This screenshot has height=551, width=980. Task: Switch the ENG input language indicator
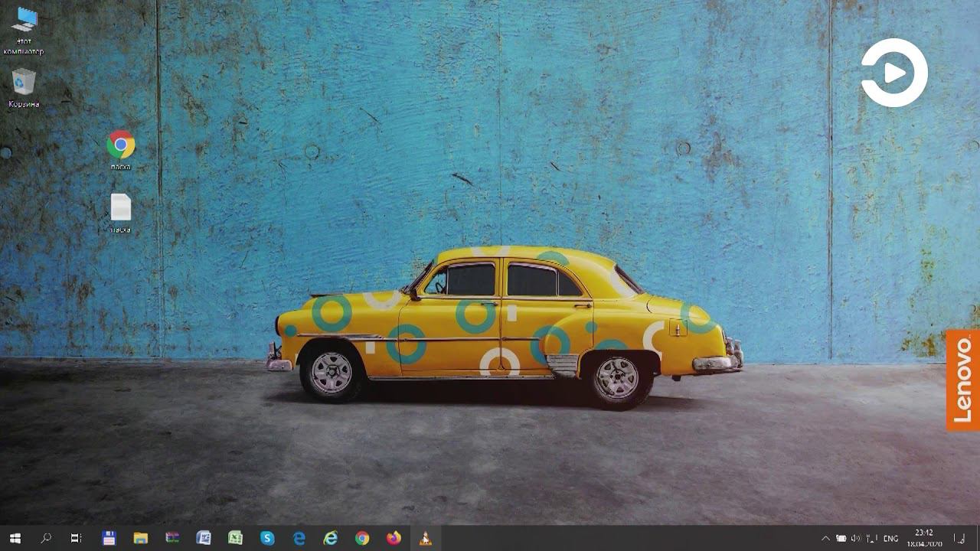tap(890, 539)
